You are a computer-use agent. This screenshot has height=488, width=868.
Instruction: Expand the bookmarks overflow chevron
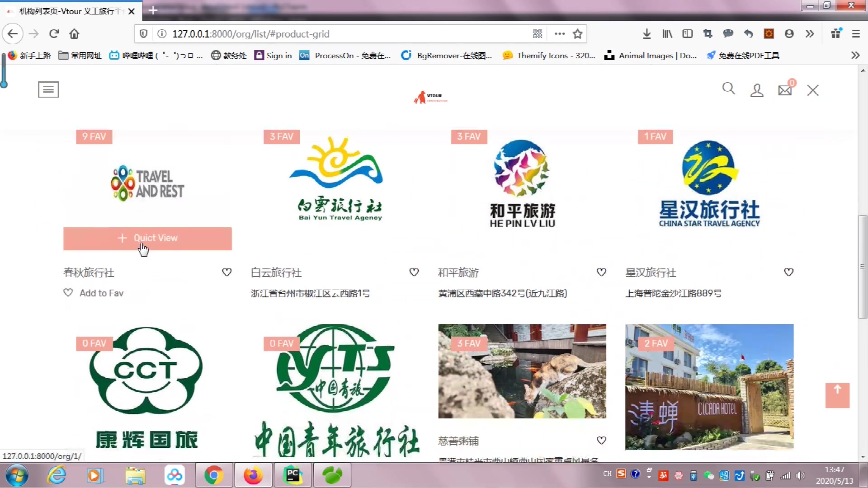pos(855,55)
